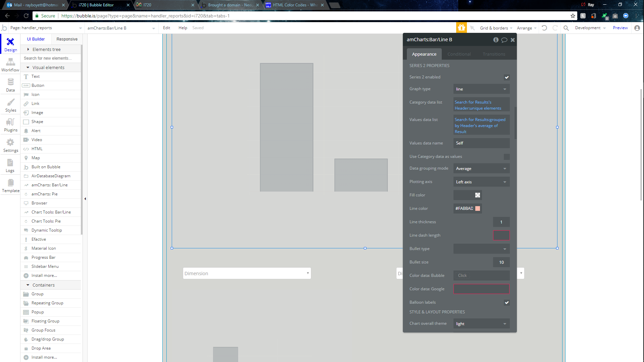This screenshot has height=362, width=644.
Task: Click the info icon in property panel
Action: coord(496,40)
